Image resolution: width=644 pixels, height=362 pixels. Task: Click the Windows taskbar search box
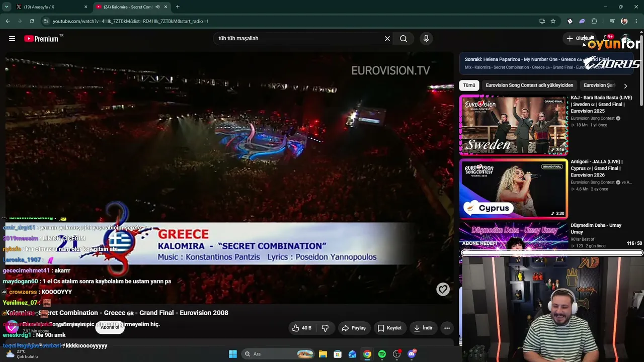[x=278, y=354]
